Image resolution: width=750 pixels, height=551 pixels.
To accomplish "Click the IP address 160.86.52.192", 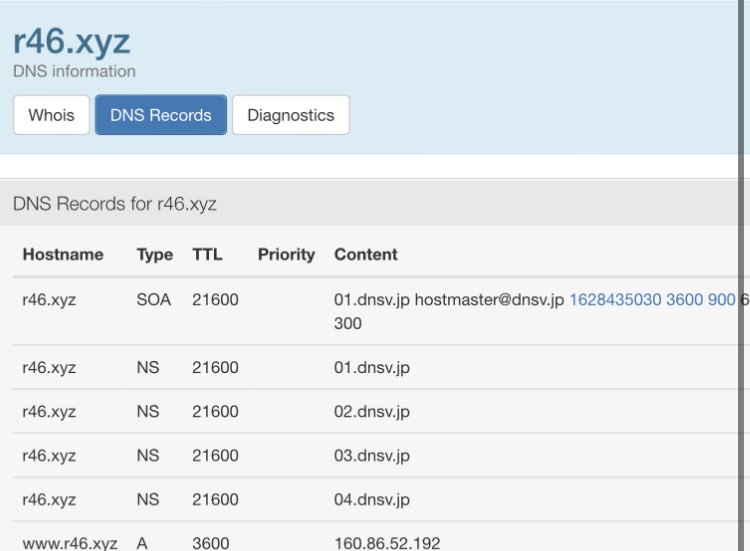I will pyautogui.click(x=387, y=543).
